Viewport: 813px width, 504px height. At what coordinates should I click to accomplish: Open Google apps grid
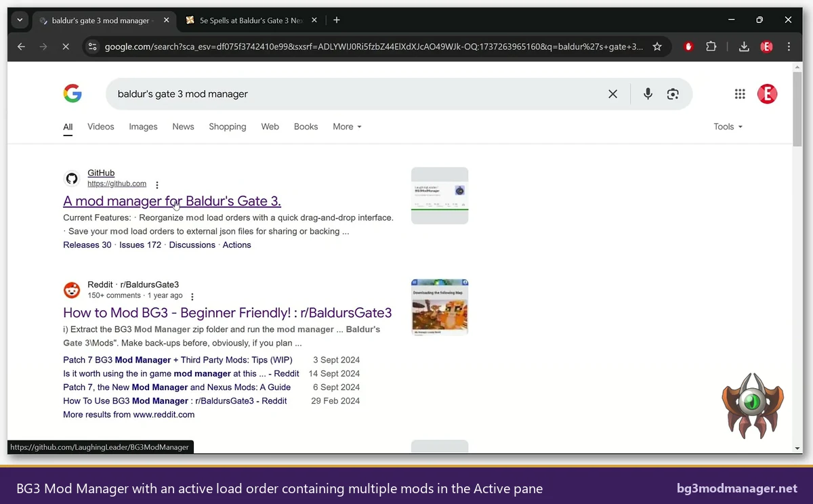point(740,94)
